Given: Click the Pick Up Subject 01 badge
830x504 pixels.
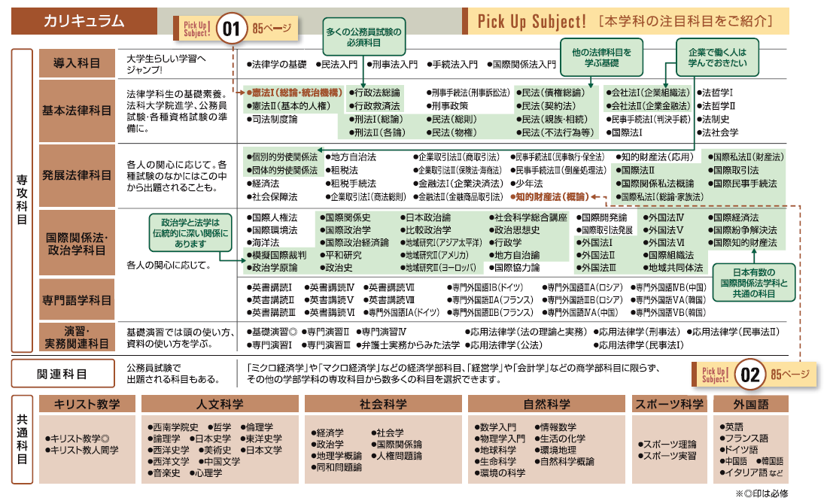Looking at the screenshot, I should pos(231,29).
